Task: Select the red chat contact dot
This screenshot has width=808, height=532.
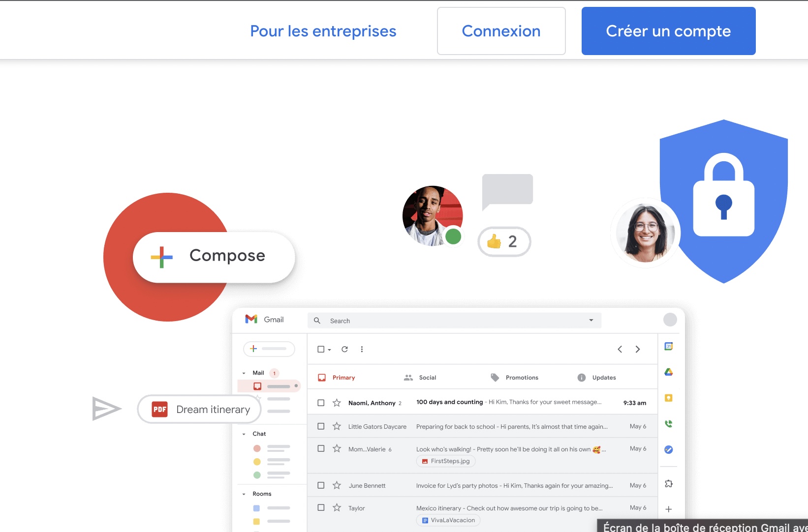Action: click(x=257, y=448)
